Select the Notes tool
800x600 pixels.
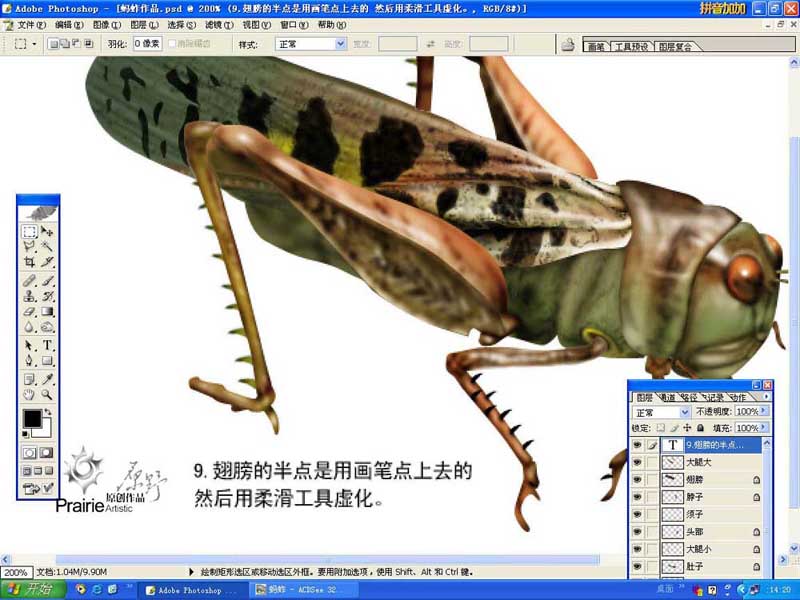30,379
